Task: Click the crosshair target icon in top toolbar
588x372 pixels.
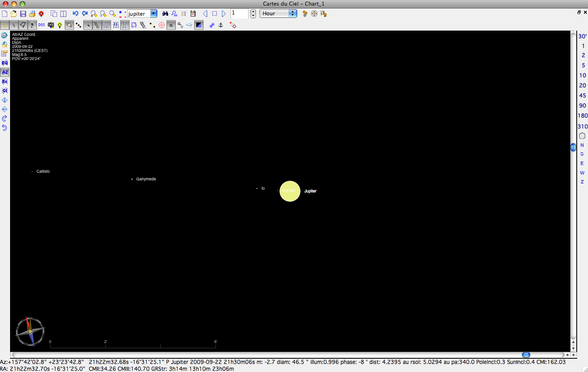Action: point(314,14)
